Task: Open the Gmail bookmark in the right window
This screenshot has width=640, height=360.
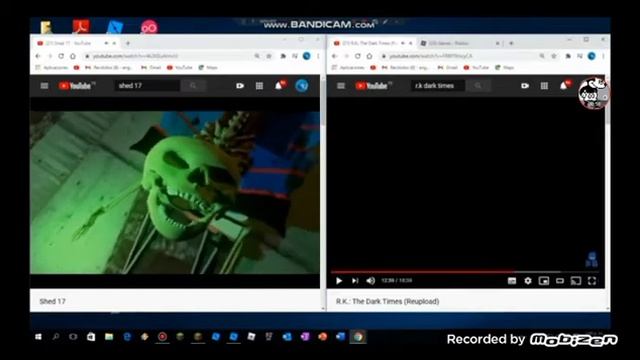Action: click(x=447, y=67)
